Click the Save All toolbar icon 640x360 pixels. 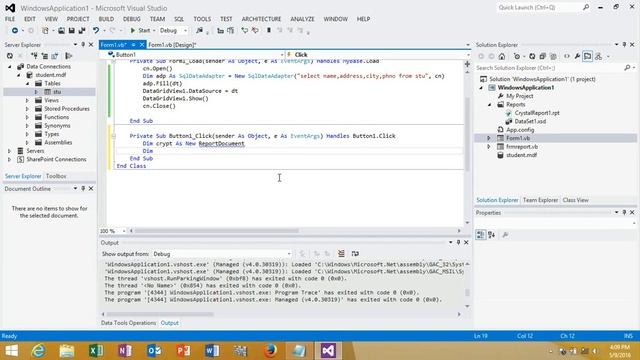click(82, 31)
